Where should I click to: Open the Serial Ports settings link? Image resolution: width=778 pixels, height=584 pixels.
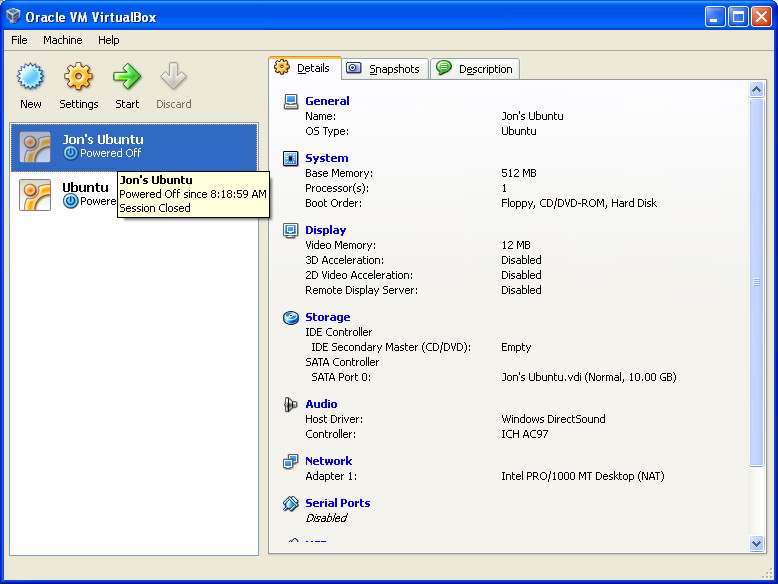[x=337, y=503]
